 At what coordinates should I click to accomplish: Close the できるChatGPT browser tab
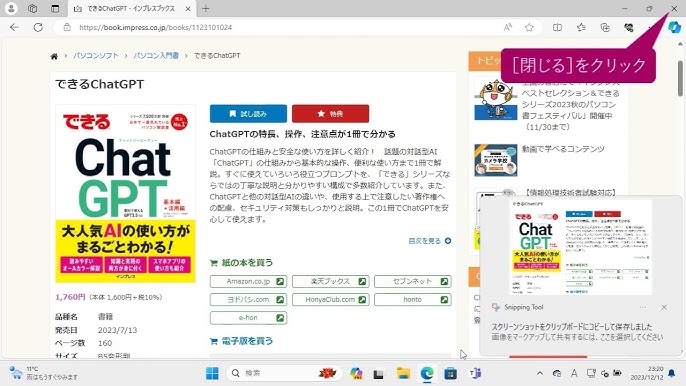[x=188, y=9]
